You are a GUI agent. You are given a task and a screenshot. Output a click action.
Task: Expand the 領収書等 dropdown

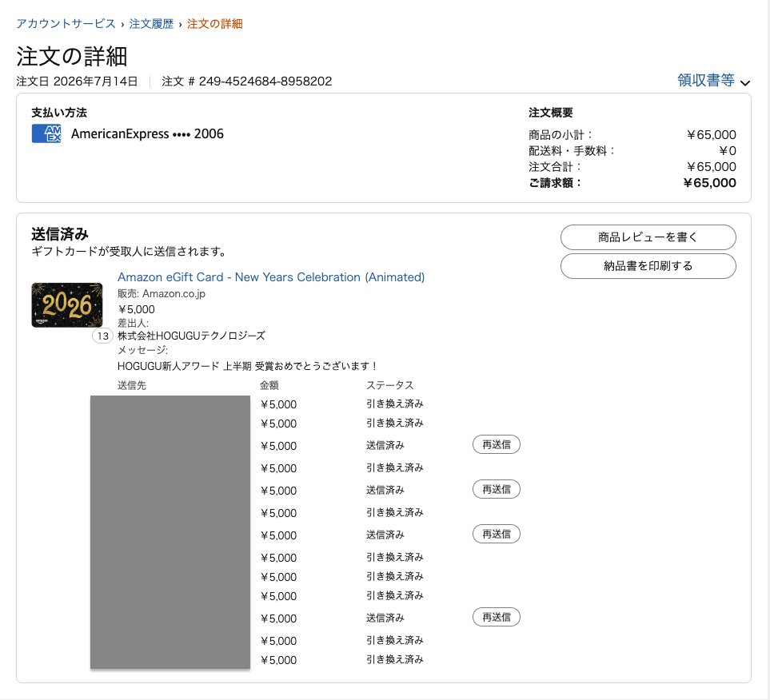click(713, 80)
